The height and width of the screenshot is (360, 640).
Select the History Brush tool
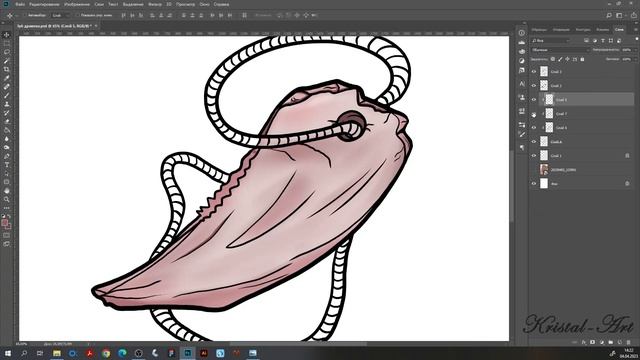coord(7,113)
